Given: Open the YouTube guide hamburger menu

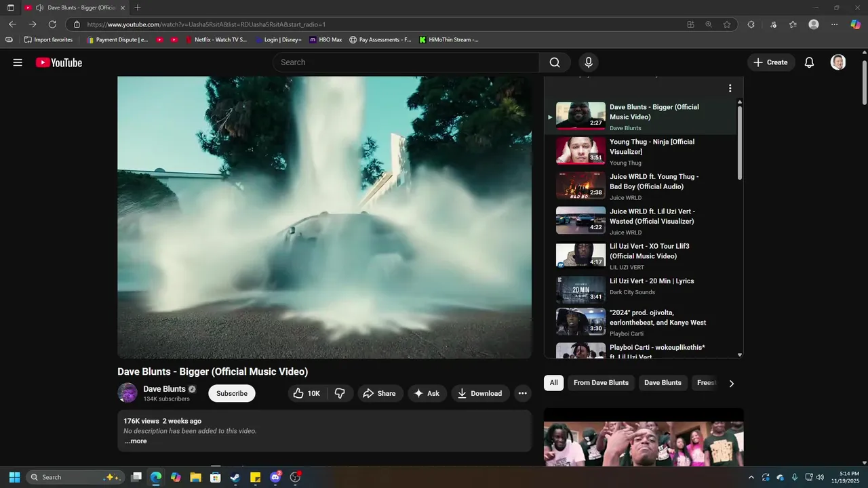Looking at the screenshot, I should coord(18,62).
